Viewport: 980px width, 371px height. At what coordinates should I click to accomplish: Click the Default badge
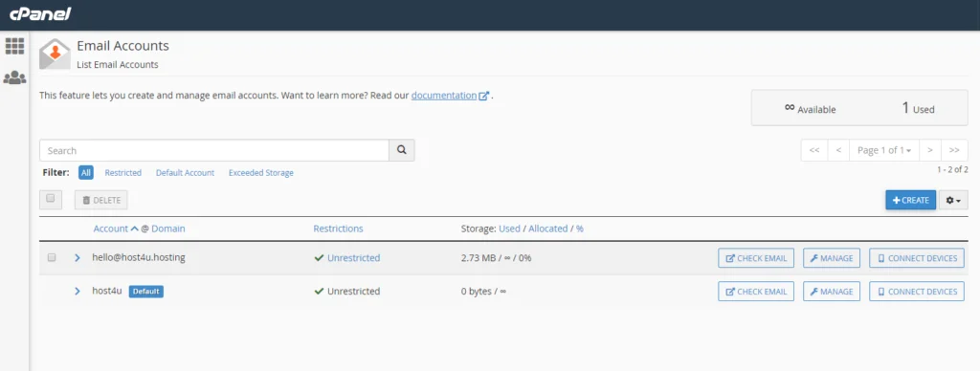(x=146, y=291)
